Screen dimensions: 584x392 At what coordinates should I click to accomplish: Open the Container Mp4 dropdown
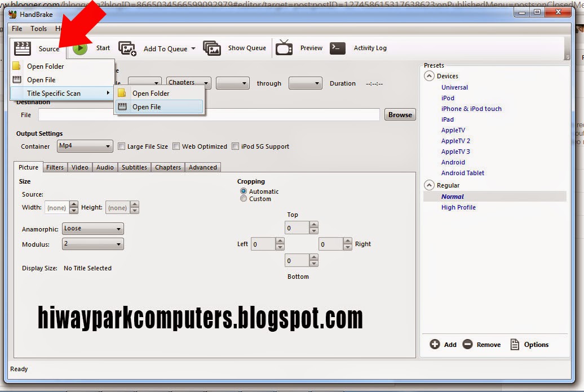(x=85, y=146)
